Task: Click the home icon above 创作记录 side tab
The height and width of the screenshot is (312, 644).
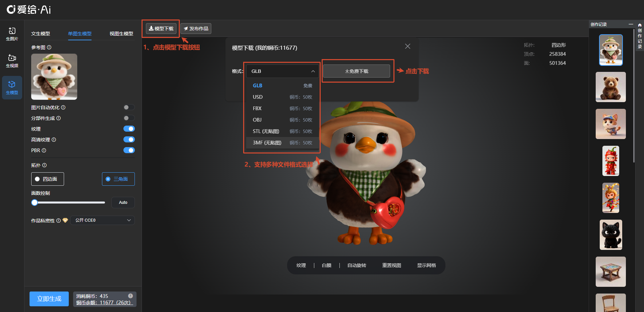Action: (640, 25)
